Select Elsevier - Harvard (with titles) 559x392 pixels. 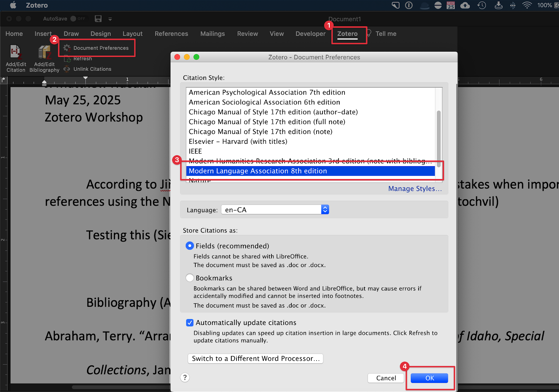tap(311, 141)
